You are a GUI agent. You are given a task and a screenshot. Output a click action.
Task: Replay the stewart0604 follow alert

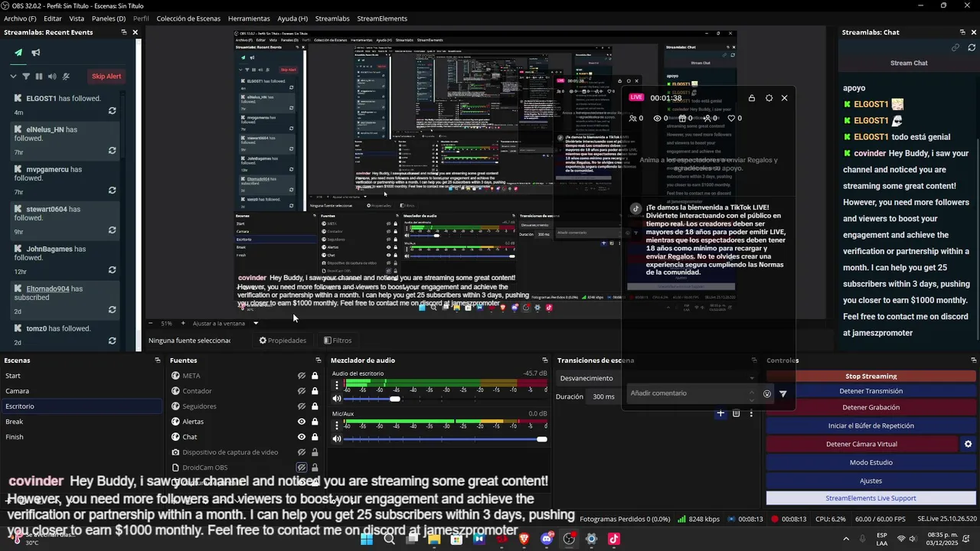coord(112,230)
